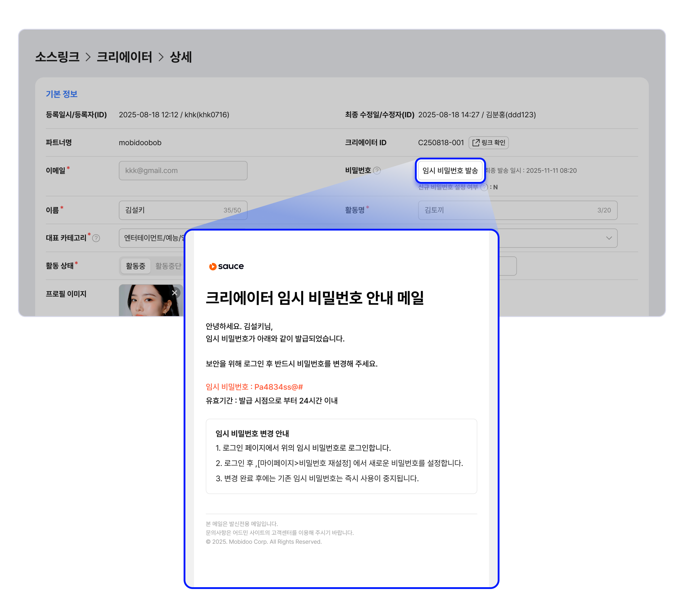This screenshot has height=616, width=684.
Task: Focus the 이메일 input field
Action: (183, 171)
